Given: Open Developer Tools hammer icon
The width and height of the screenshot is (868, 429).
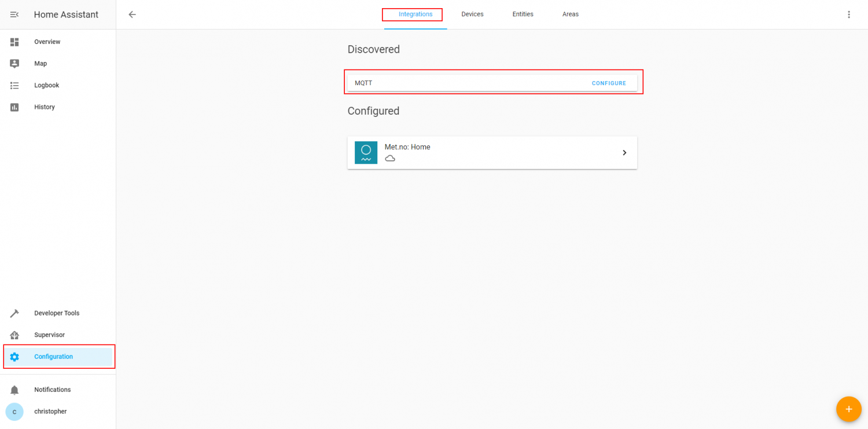Looking at the screenshot, I should point(14,313).
